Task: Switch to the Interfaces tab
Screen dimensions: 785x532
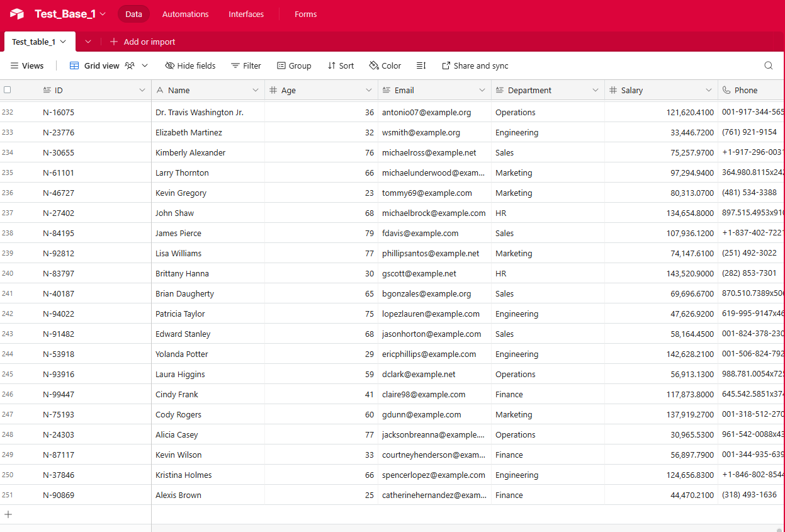Action: [x=246, y=14]
